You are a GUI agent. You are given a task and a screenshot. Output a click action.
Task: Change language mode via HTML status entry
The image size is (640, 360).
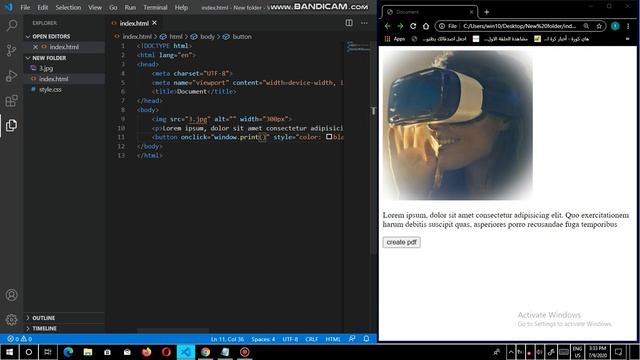pyautogui.click(x=333, y=339)
